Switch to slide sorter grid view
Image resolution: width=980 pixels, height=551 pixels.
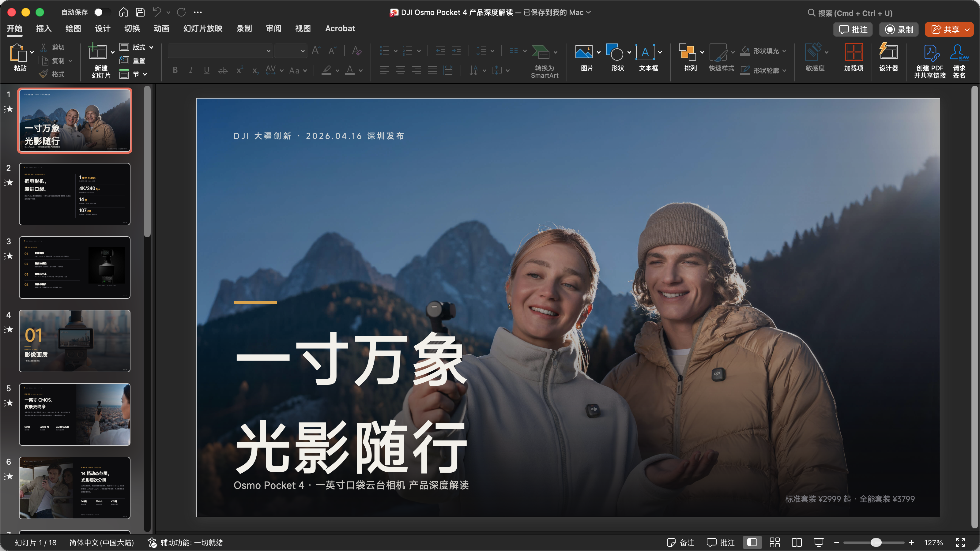[775, 543]
